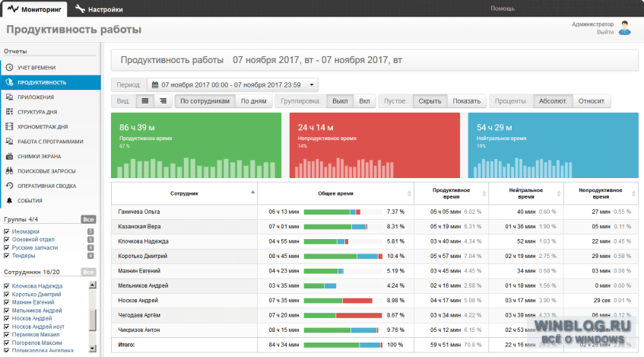The image size is (644, 357).
Task: Uncheck Коротько Дмитрий employee checkbox
Action: point(7,294)
